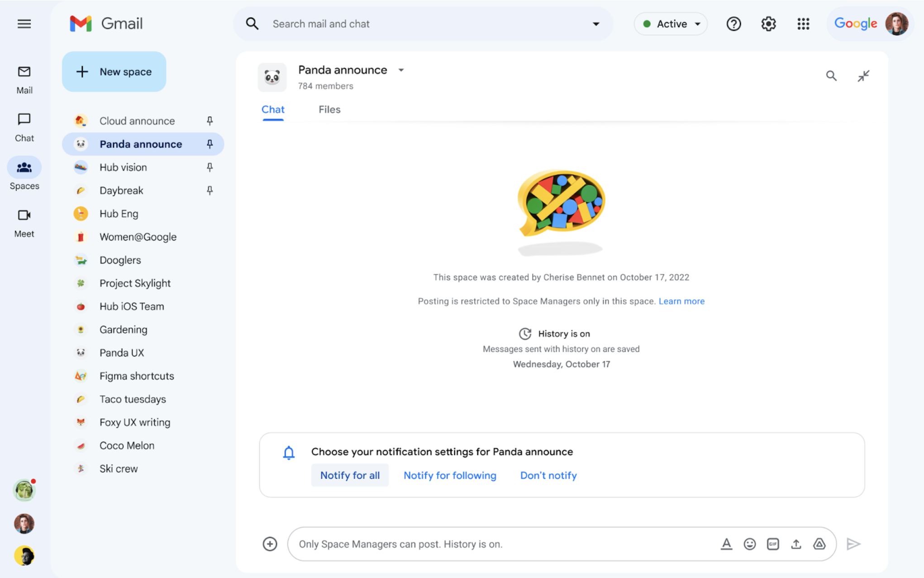Open the Learn more link
The width and height of the screenshot is (924, 578).
[681, 301]
